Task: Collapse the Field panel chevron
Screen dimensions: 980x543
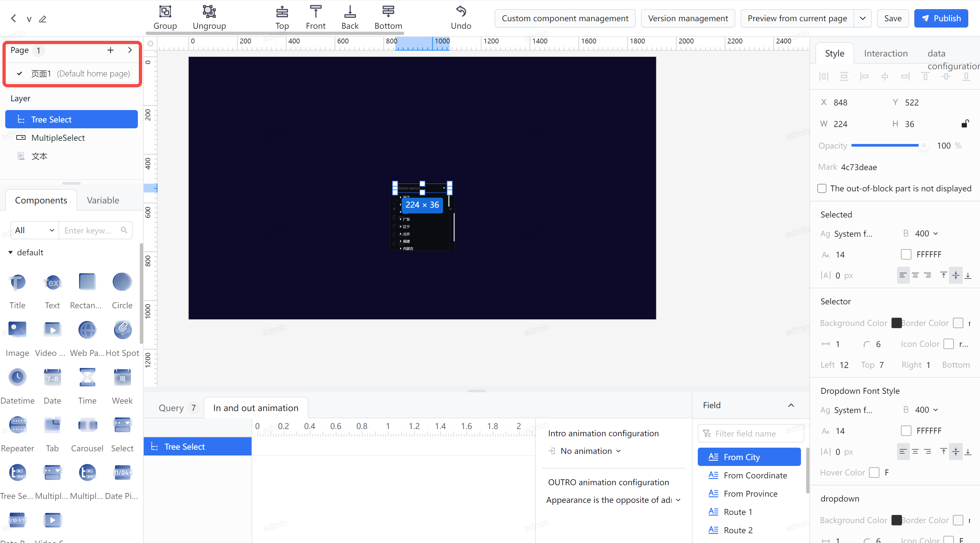Action: [x=791, y=405]
